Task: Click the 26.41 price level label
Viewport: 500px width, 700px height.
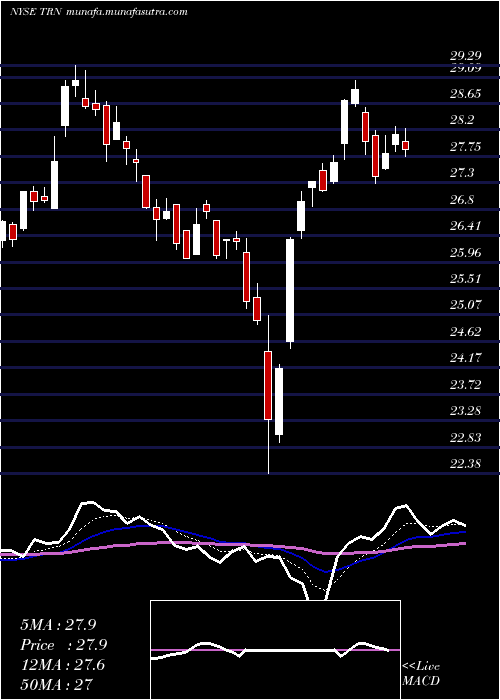Action: tap(465, 225)
